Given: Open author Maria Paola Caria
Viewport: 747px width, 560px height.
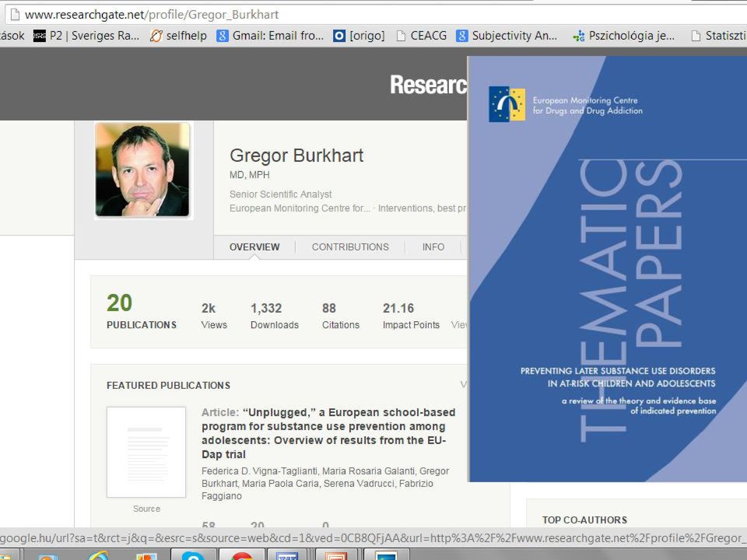Looking at the screenshot, I should (280, 483).
